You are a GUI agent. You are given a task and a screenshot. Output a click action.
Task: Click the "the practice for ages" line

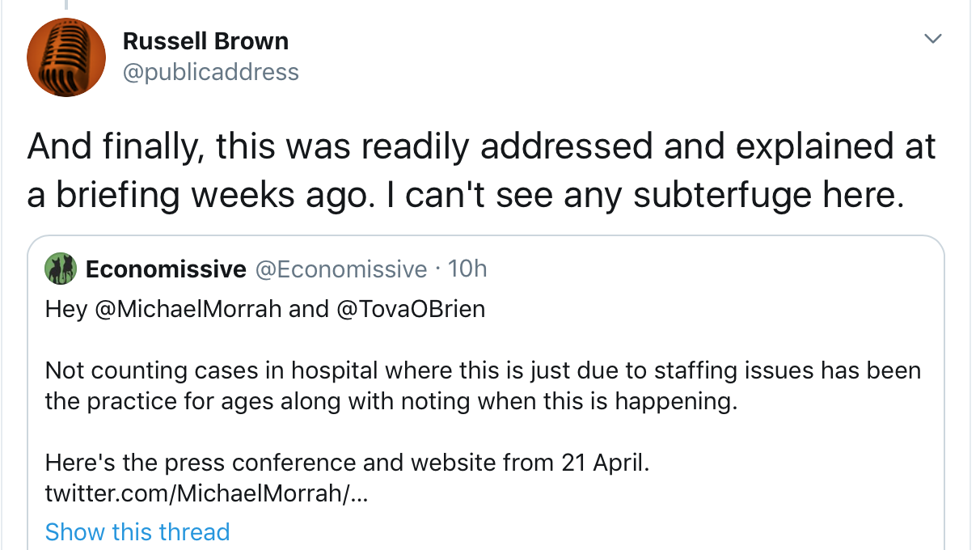click(x=391, y=401)
